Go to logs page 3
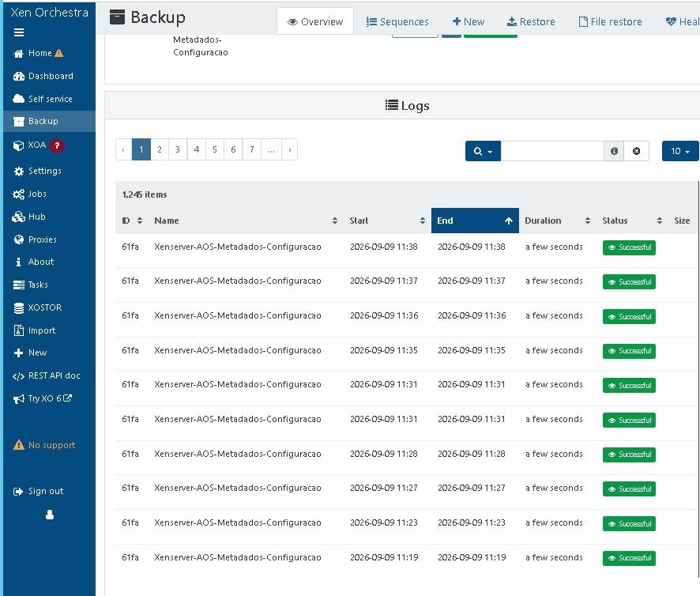The height and width of the screenshot is (596, 700). coord(178,149)
